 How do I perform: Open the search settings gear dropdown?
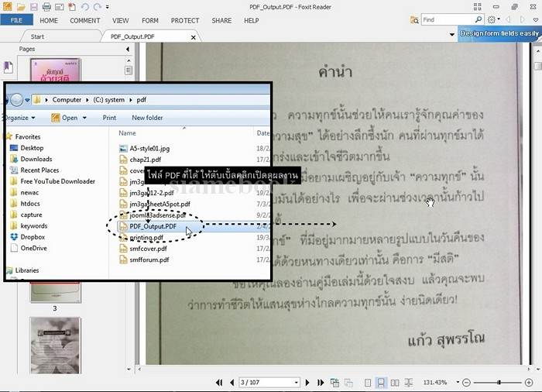[493, 19]
